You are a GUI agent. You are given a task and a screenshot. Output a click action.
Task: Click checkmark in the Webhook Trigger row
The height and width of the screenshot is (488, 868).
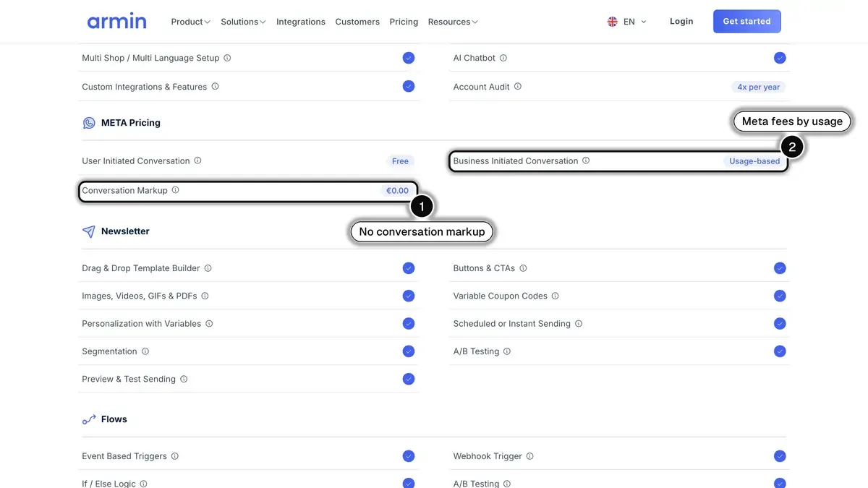(x=780, y=456)
